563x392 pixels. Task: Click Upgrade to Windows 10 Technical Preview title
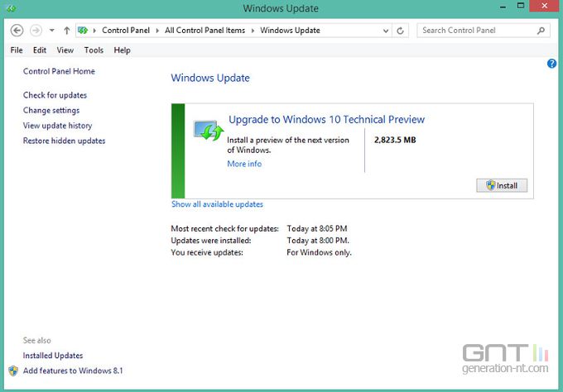coord(327,119)
